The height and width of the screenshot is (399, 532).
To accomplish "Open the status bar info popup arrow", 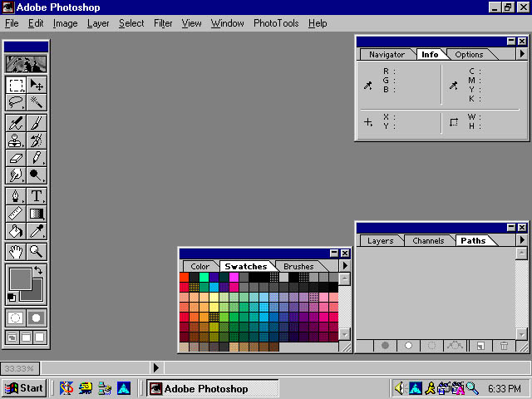I will point(156,367).
